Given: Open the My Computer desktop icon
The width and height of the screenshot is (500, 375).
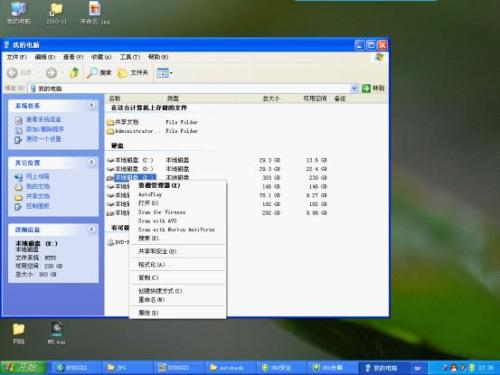Looking at the screenshot, I should click(19, 9).
